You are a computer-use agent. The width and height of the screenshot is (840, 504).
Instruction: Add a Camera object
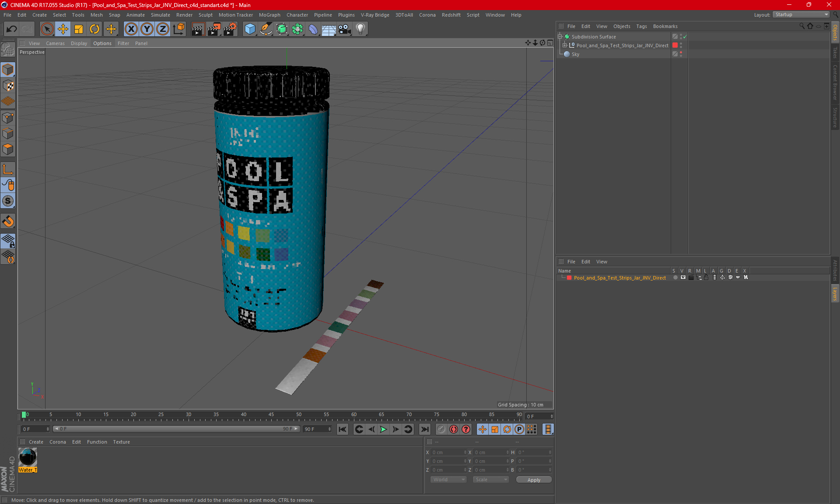[x=345, y=29]
